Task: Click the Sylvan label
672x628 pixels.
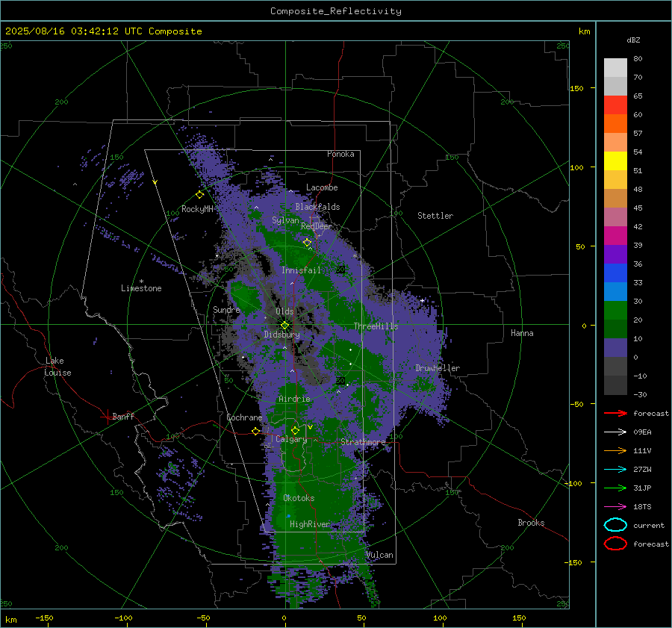Action: 285,220
